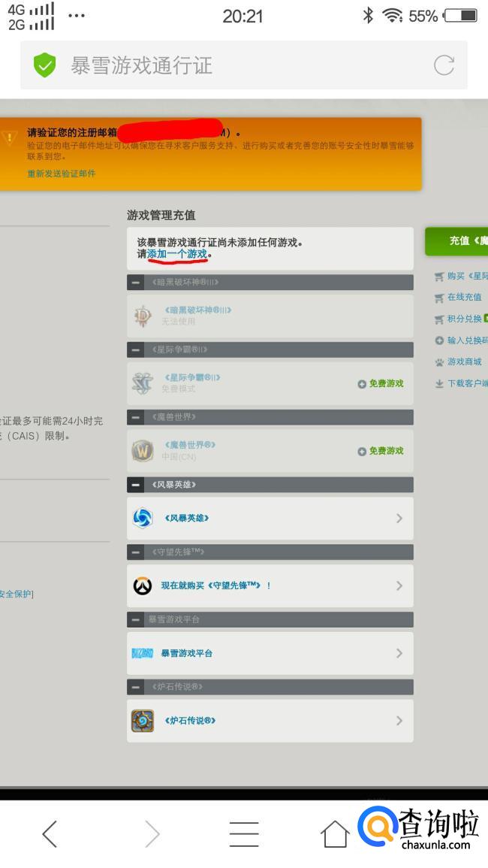Tap the 游戏管理充值 heading

pyautogui.click(x=161, y=216)
